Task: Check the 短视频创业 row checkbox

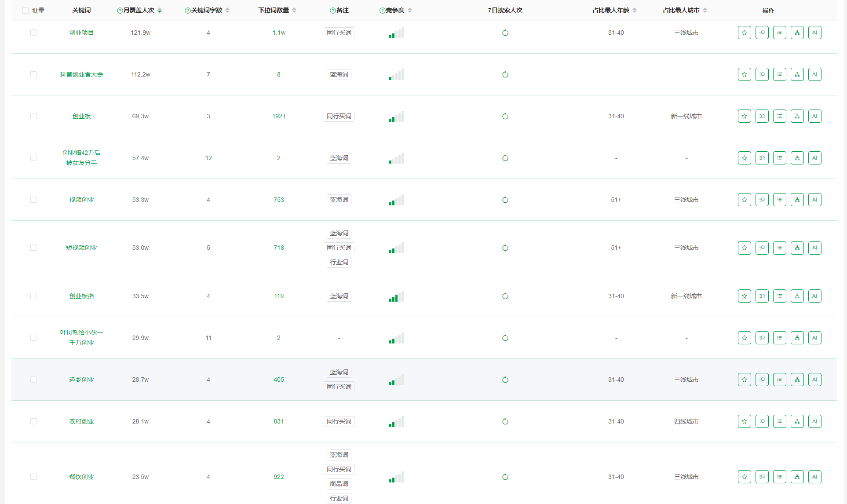Action: point(33,248)
